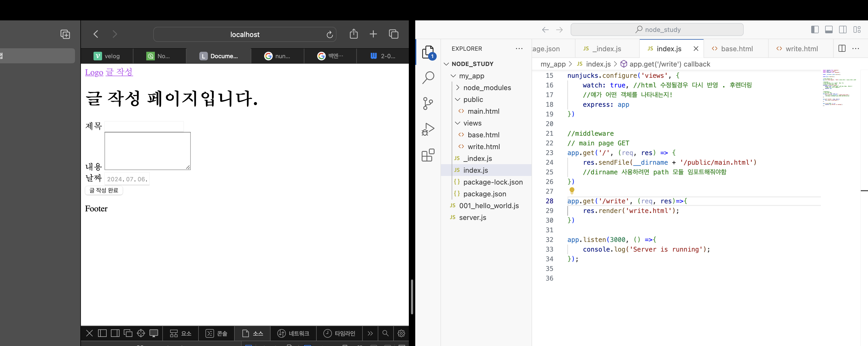Toggle the secondary side bar layout button
The width and height of the screenshot is (868, 346).
[843, 30]
